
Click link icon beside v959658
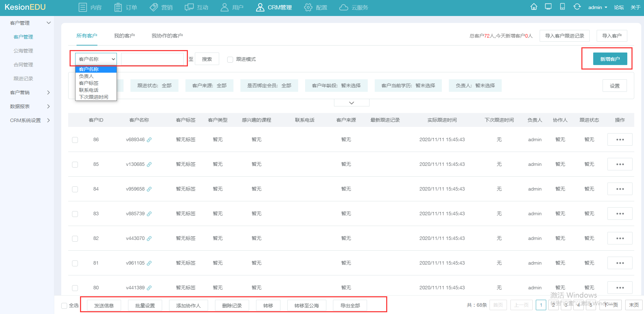tap(149, 189)
